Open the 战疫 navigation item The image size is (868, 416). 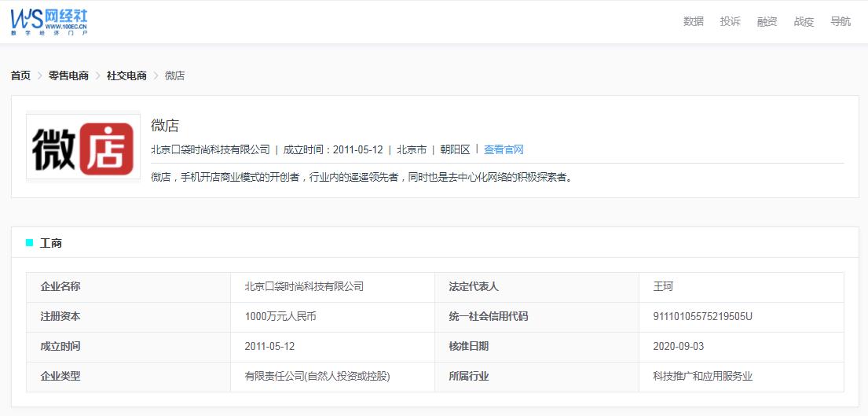pos(804,21)
